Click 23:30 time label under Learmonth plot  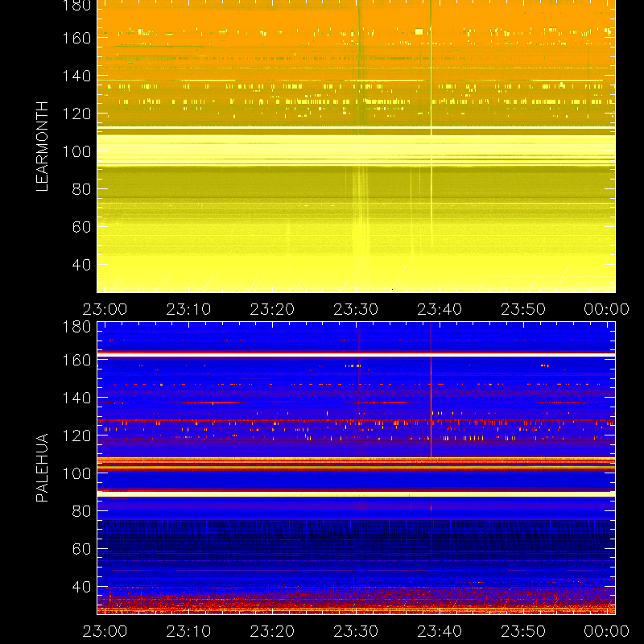pyautogui.click(x=356, y=309)
